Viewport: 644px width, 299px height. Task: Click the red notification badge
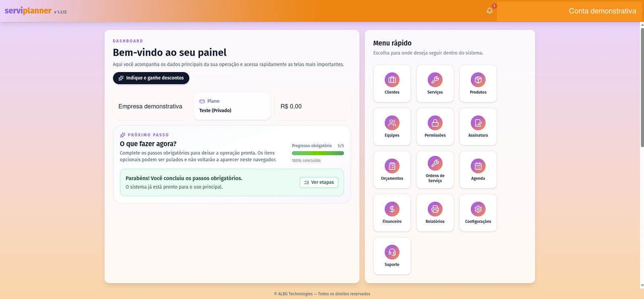pos(494,6)
